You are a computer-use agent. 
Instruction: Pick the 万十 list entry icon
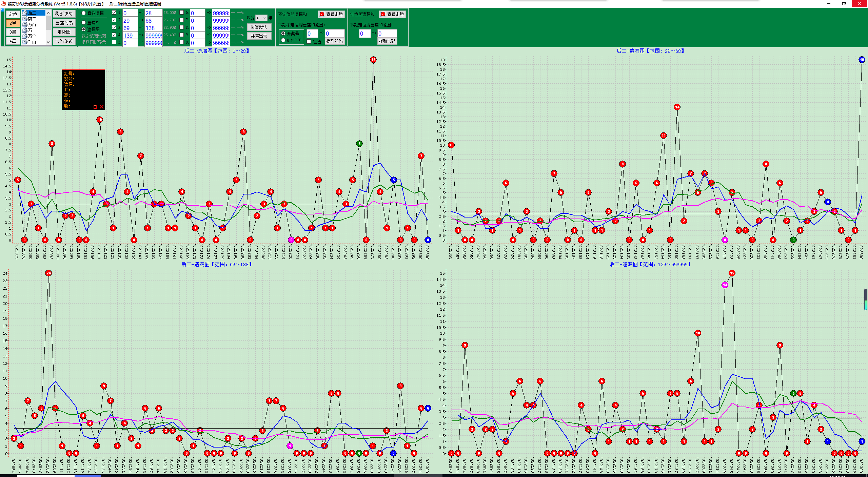(x=25, y=30)
